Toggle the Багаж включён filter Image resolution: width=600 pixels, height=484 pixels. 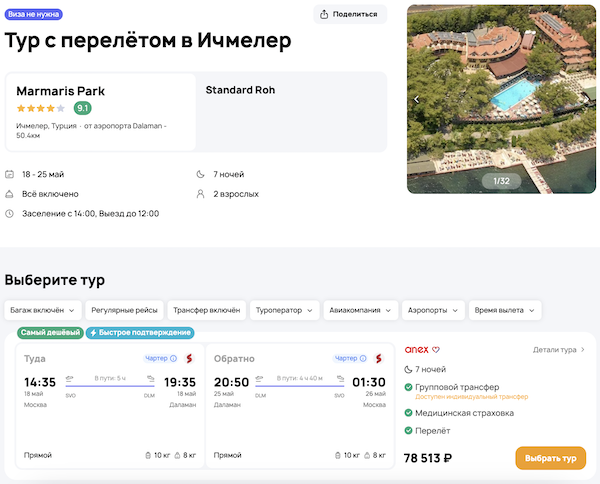pyautogui.click(x=41, y=310)
